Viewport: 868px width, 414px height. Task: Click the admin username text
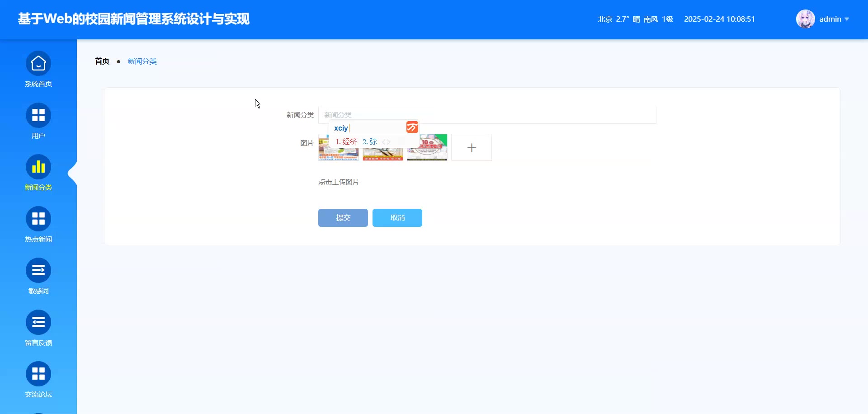830,19
